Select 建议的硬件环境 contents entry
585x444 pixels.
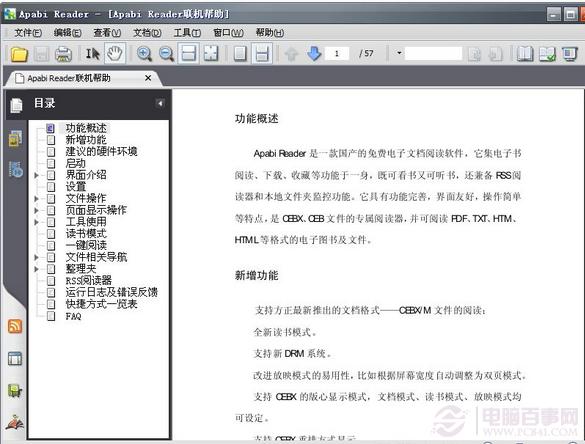pos(101,151)
